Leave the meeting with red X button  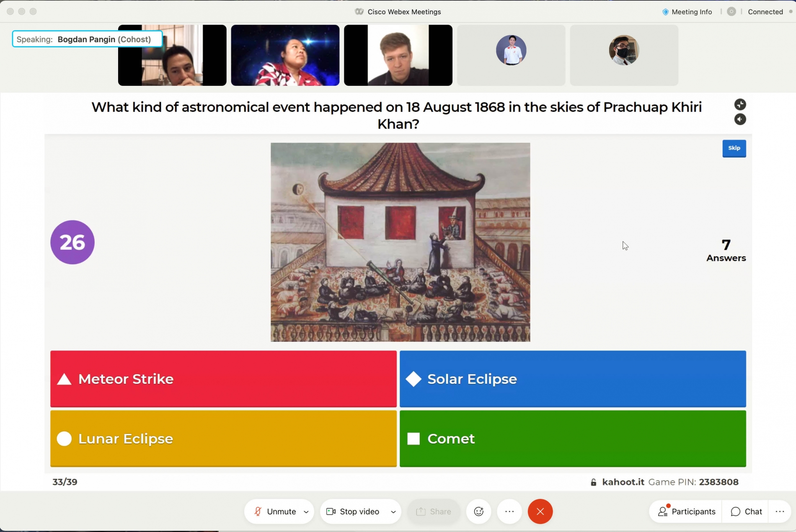point(540,511)
